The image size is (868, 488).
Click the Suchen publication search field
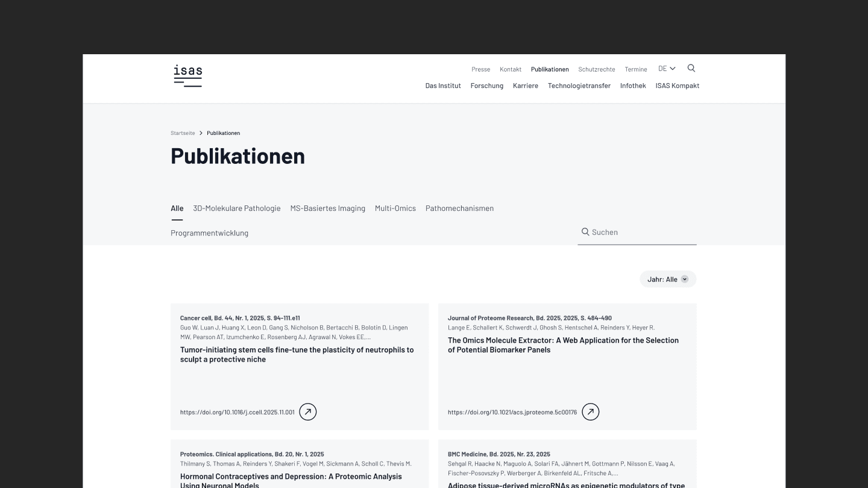[x=637, y=233]
